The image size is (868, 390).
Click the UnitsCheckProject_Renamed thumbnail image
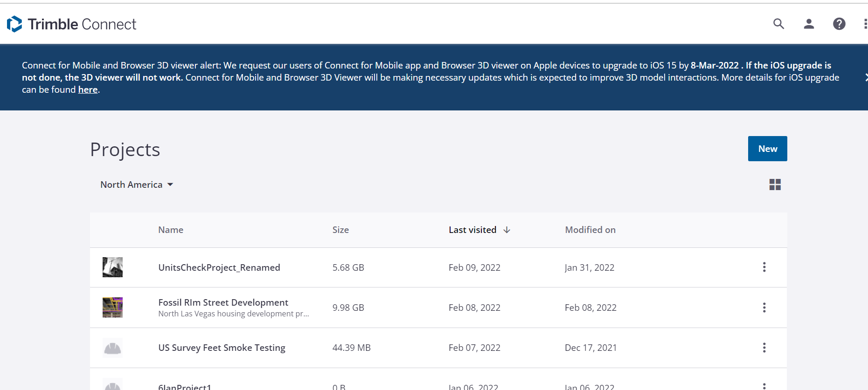112,267
